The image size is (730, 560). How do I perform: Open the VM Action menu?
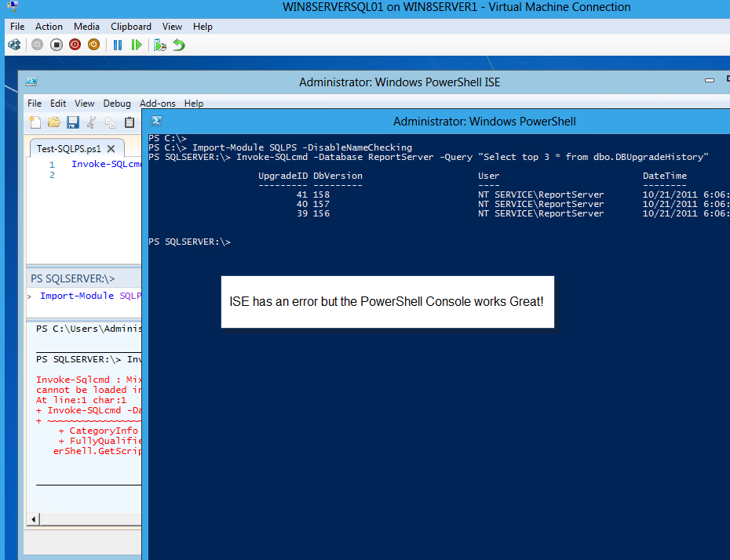(49, 27)
